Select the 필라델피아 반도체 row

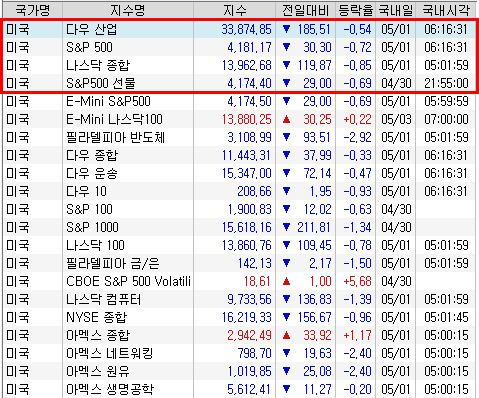click(x=239, y=137)
